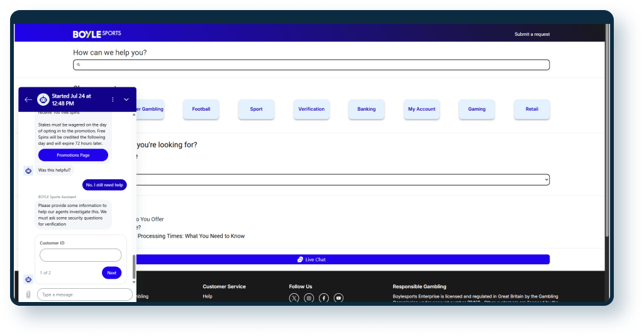Open the Facebook social link
The width and height of the screenshot is (644, 336).
[324, 298]
